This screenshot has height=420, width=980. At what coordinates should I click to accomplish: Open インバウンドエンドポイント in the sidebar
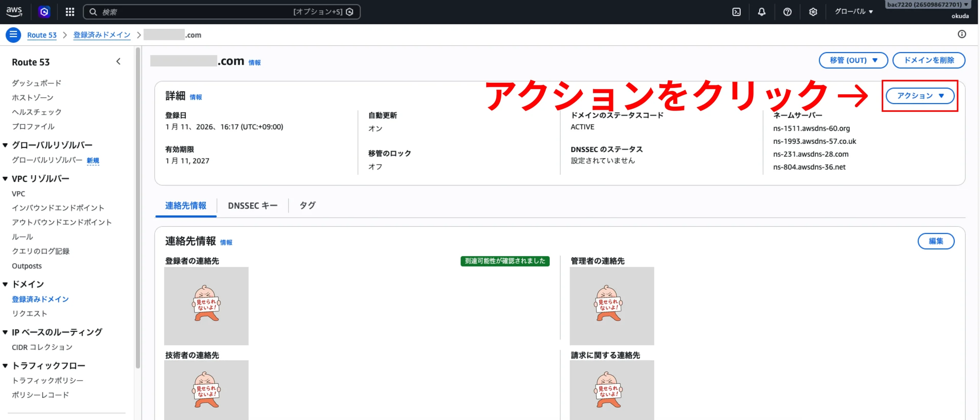58,208
